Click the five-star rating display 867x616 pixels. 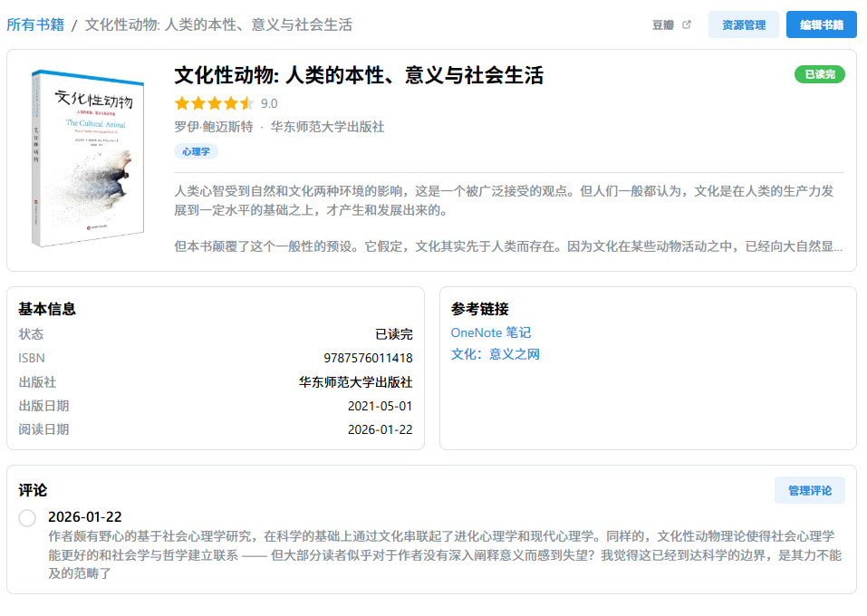pyautogui.click(x=214, y=103)
